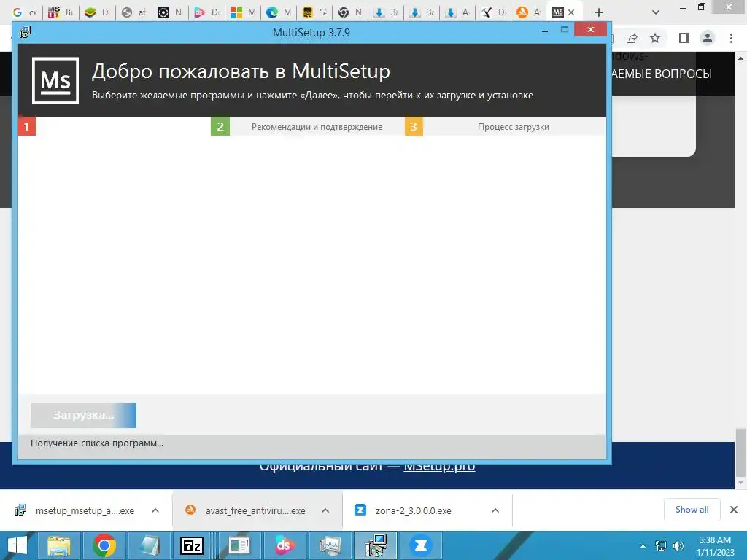
Task: Open 7-Zip from the taskbar
Action: click(x=192, y=545)
